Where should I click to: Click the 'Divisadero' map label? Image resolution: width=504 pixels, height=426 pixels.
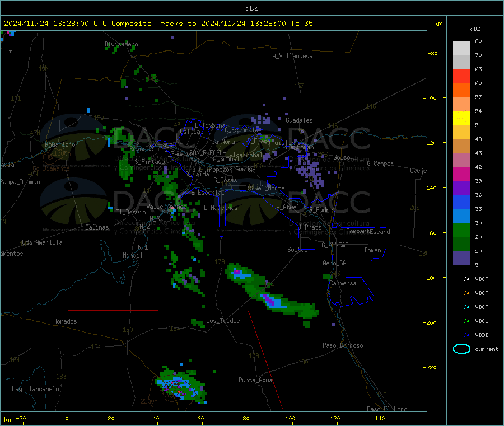[121, 44]
